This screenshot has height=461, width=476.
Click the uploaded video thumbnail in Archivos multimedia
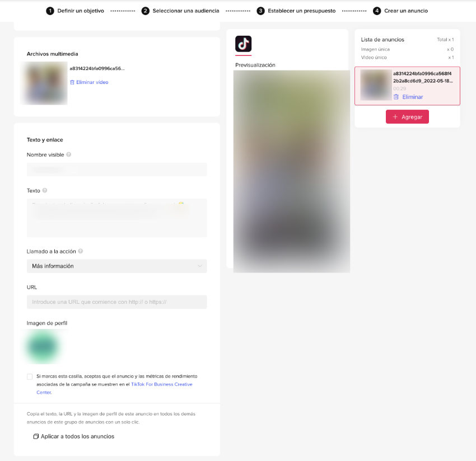[x=45, y=83]
